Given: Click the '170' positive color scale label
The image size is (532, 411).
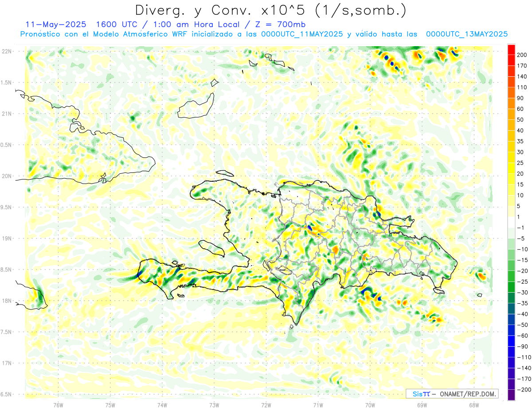Looking at the screenshot, I should coord(523,66).
